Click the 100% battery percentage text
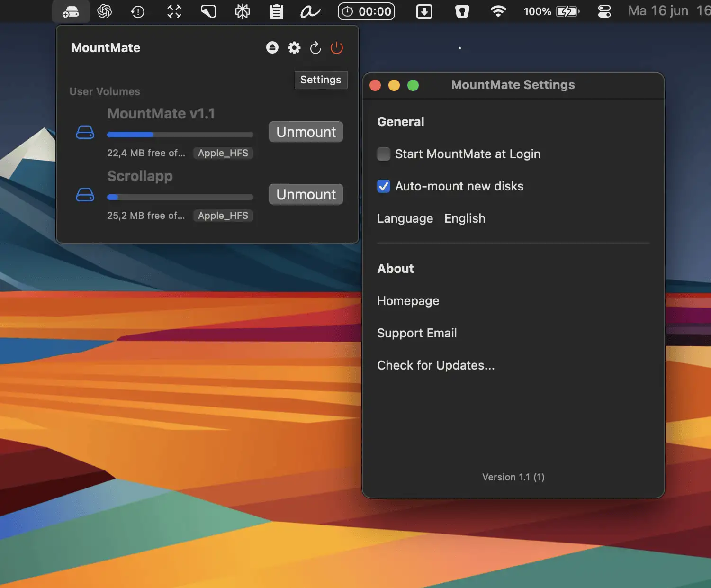The width and height of the screenshot is (711, 588). coord(537,11)
